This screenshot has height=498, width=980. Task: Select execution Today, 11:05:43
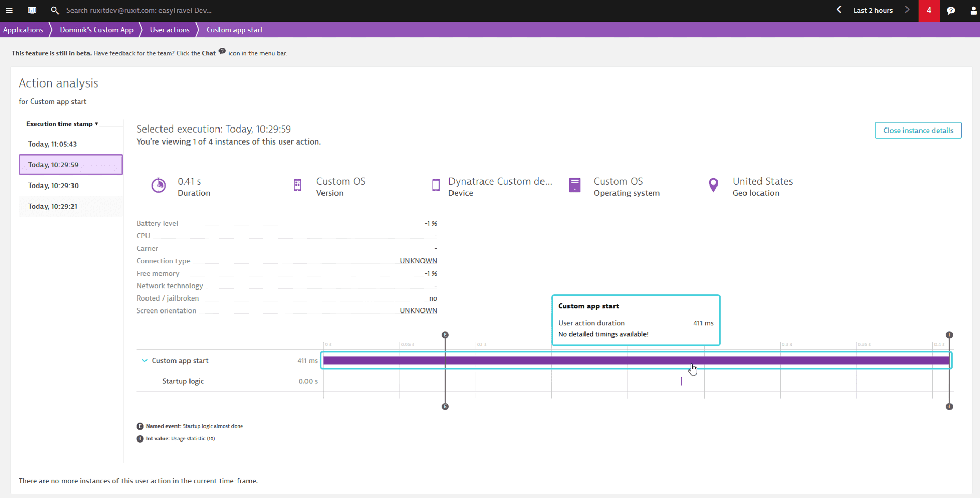click(71, 144)
